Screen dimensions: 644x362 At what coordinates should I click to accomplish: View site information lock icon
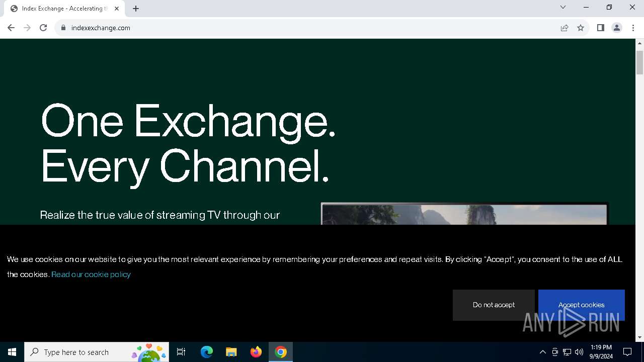coord(63,28)
